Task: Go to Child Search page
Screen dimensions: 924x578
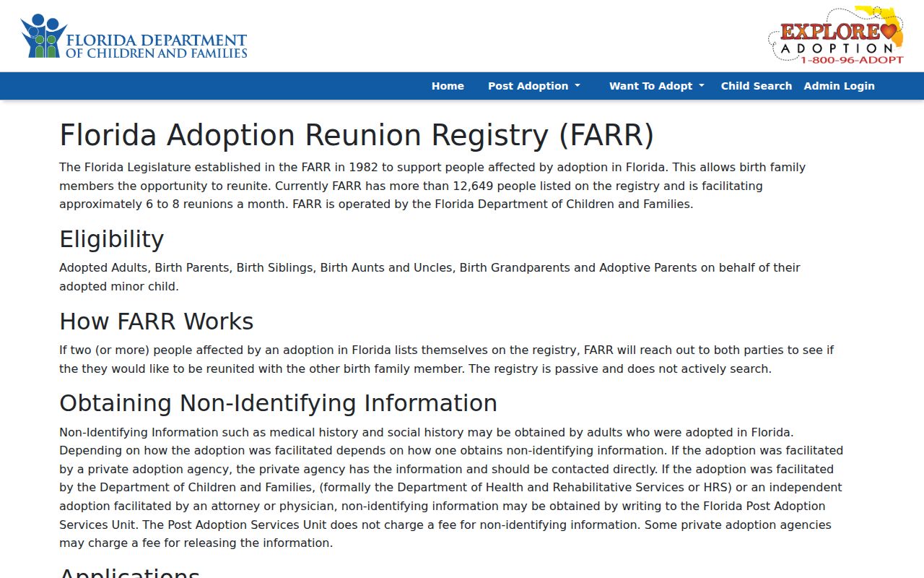Action: pyautogui.click(x=757, y=86)
